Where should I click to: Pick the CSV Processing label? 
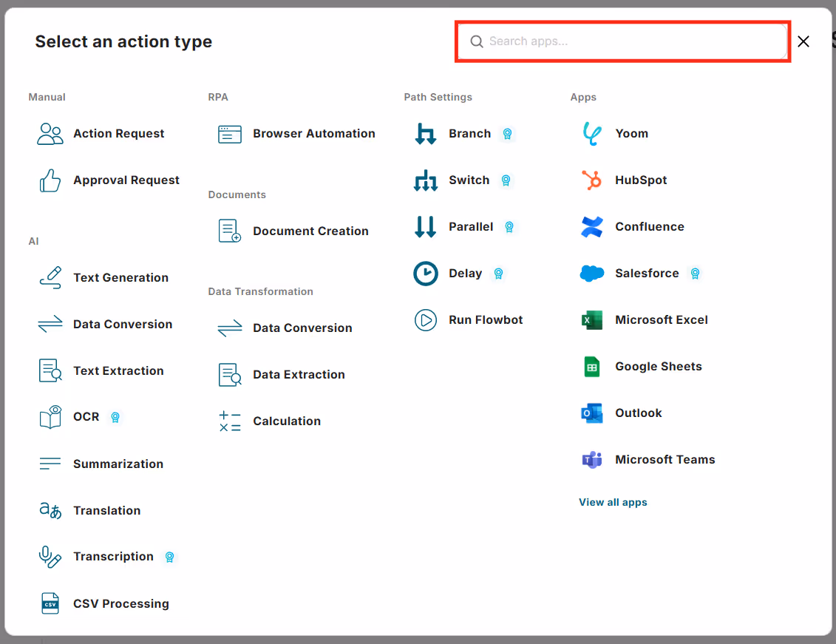[121, 603]
